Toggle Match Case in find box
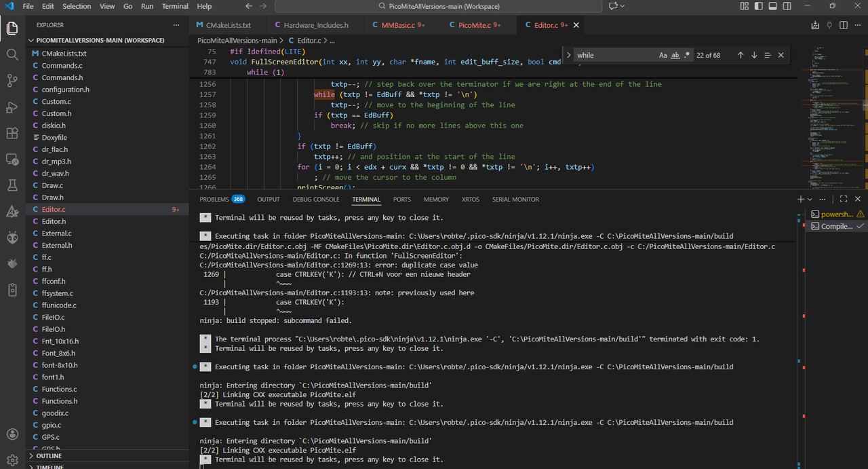Screen dimensions: 868x469 (x=663, y=55)
